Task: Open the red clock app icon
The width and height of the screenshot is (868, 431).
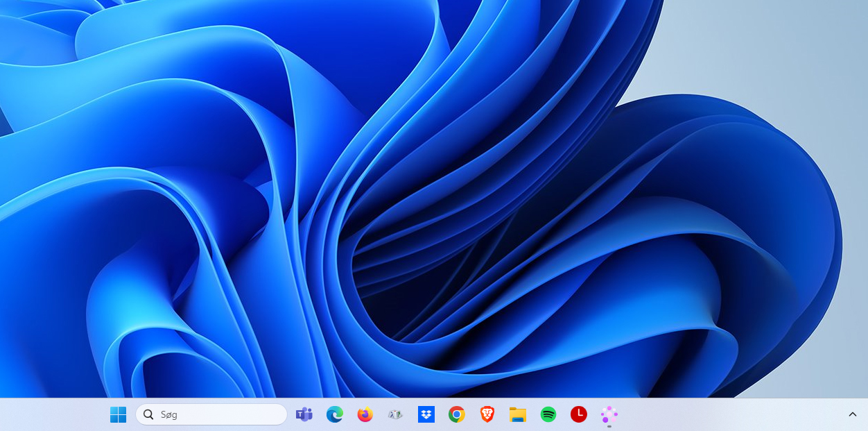Action: (579, 414)
